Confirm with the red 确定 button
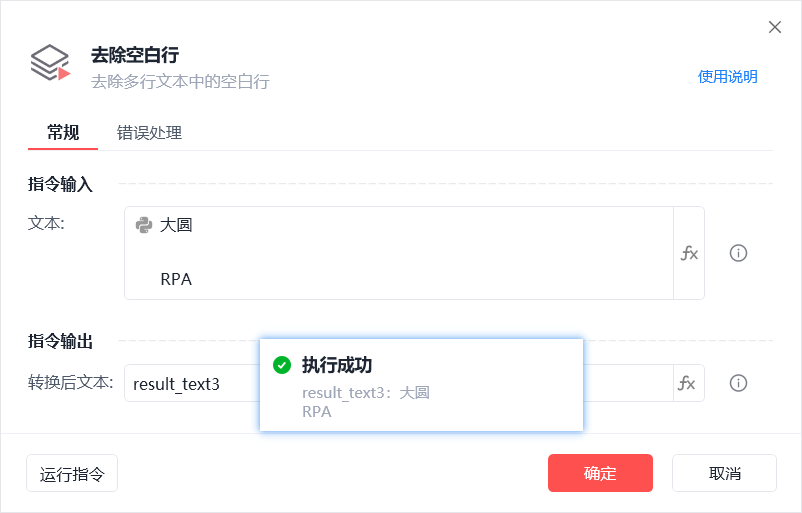Viewport: 802px width, 513px height. pos(600,473)
